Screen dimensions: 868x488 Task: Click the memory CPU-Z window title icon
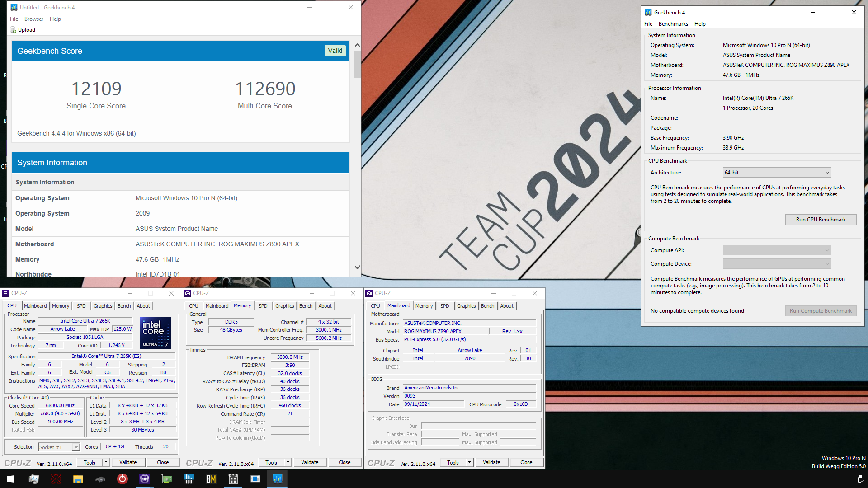188,293
